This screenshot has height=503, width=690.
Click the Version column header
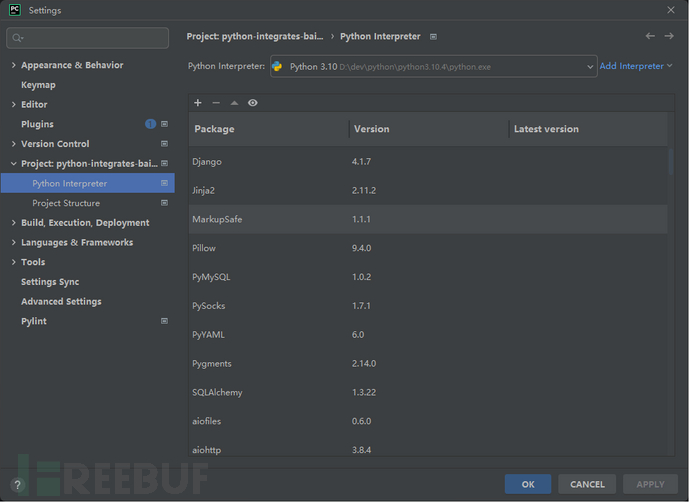[429, 129]
